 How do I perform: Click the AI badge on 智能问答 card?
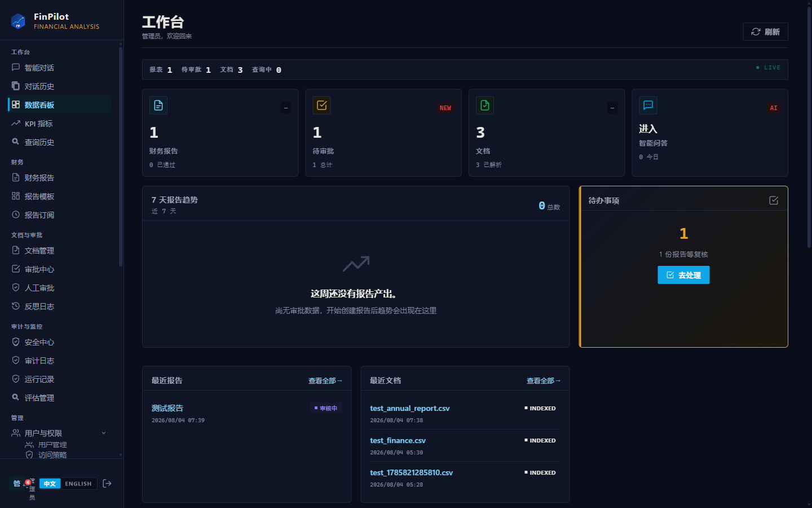tap(774, 108)
